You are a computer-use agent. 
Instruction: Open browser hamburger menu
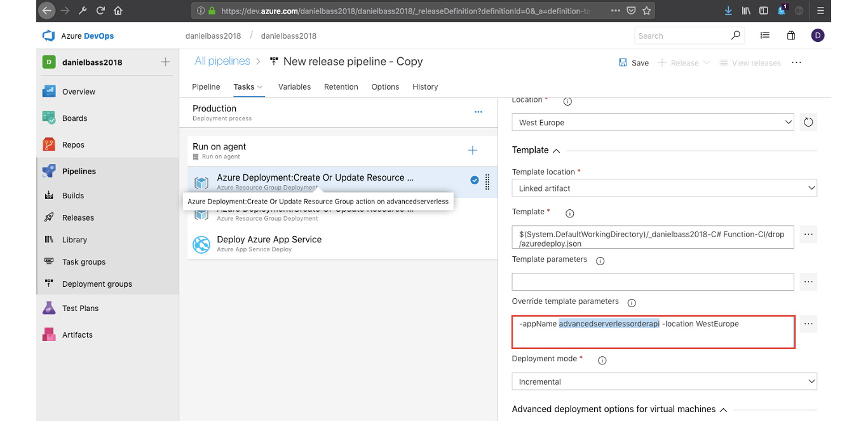(x=820, y=11)
